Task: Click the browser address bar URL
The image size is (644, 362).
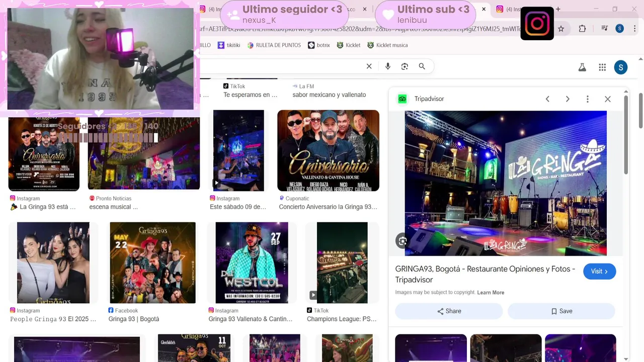Action: coord(360,29)
